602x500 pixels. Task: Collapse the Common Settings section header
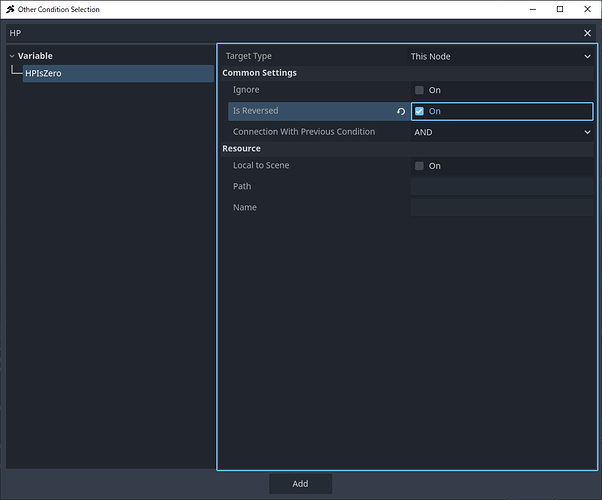[259, 73]
